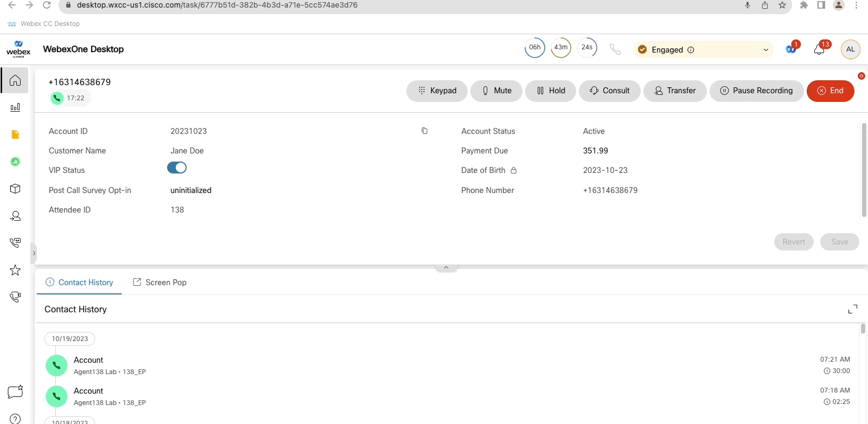Toggle the VIP Status switch

(x=177, y=168)
